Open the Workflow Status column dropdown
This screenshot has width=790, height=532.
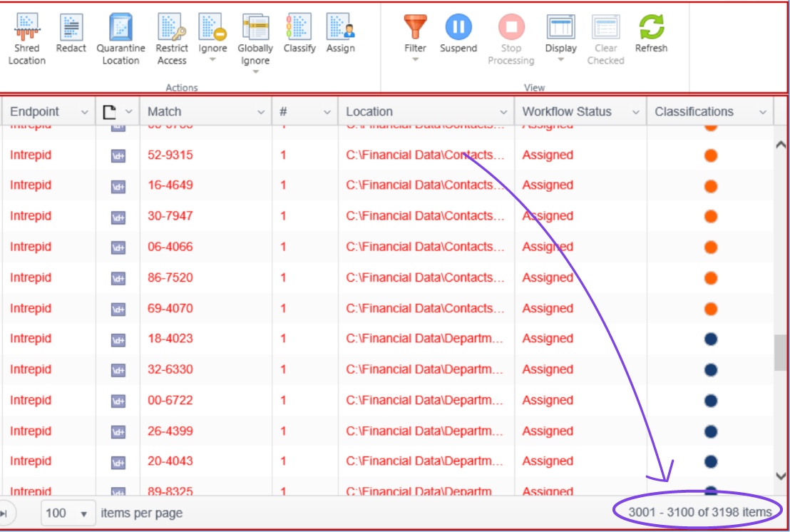click(636, 113)
